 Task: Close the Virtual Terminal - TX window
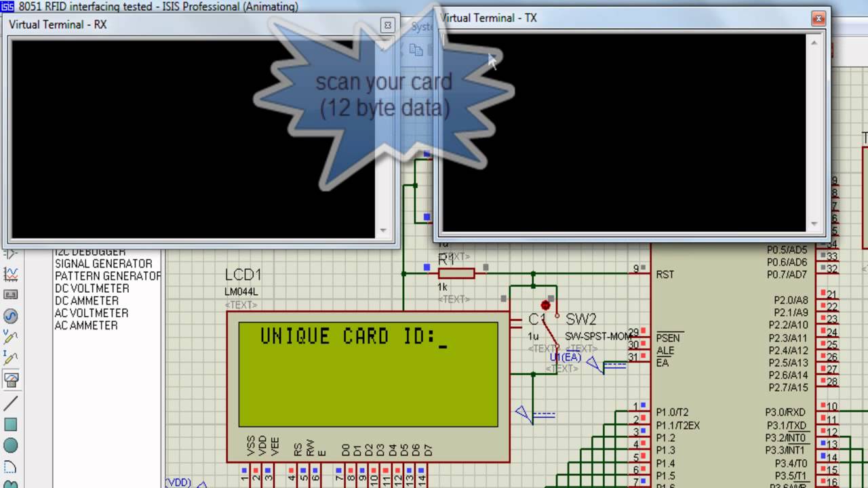[818, 18]
